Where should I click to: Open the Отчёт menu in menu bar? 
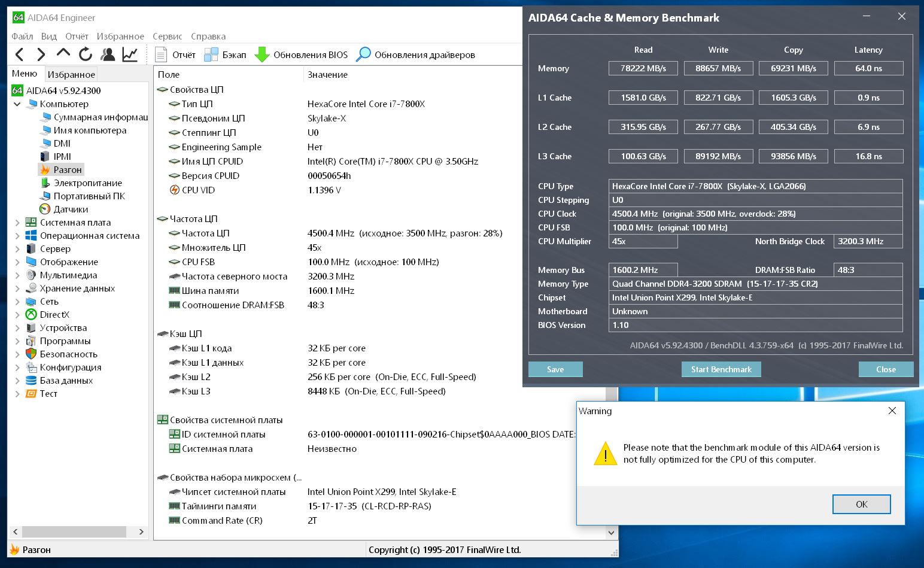coord(77,37)
